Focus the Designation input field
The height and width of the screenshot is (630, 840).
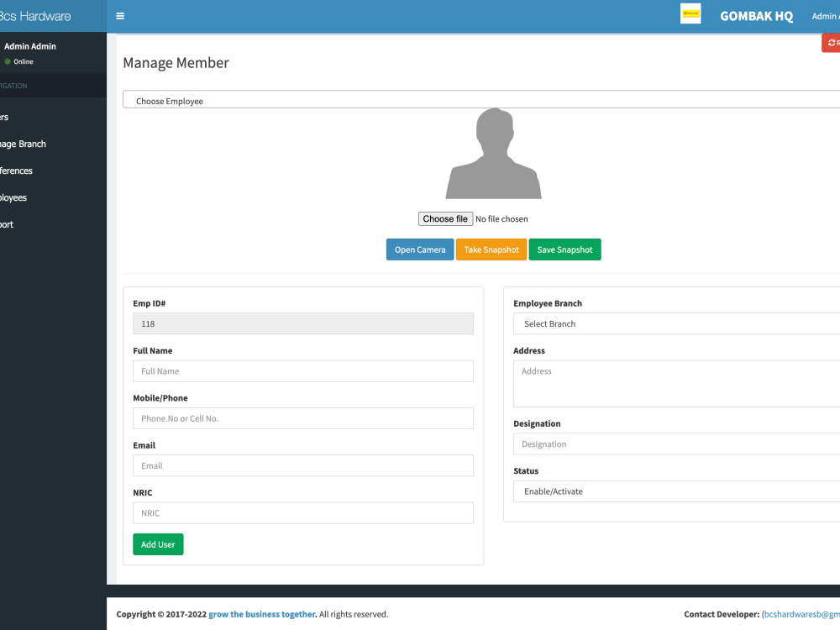(x=676, y=444)
